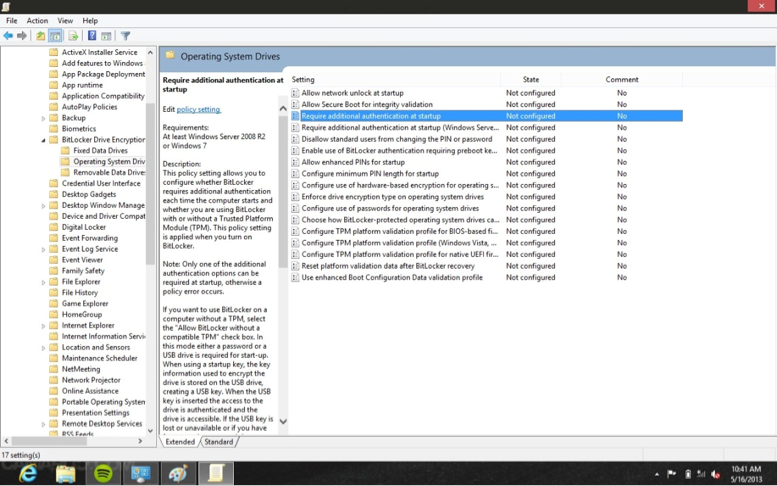Open Spotify from the taskbar
This screenshot has height=486, width=777.
tap(103, 474)
